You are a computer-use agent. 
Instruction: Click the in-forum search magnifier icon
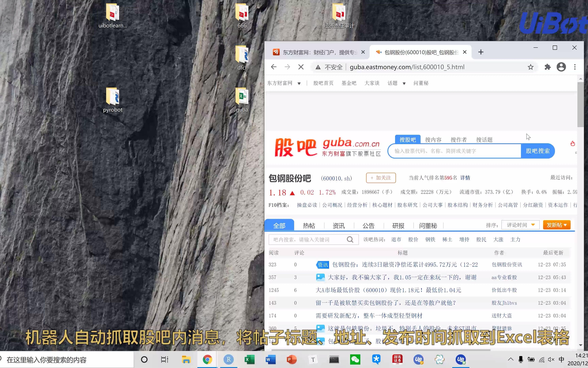350,240
